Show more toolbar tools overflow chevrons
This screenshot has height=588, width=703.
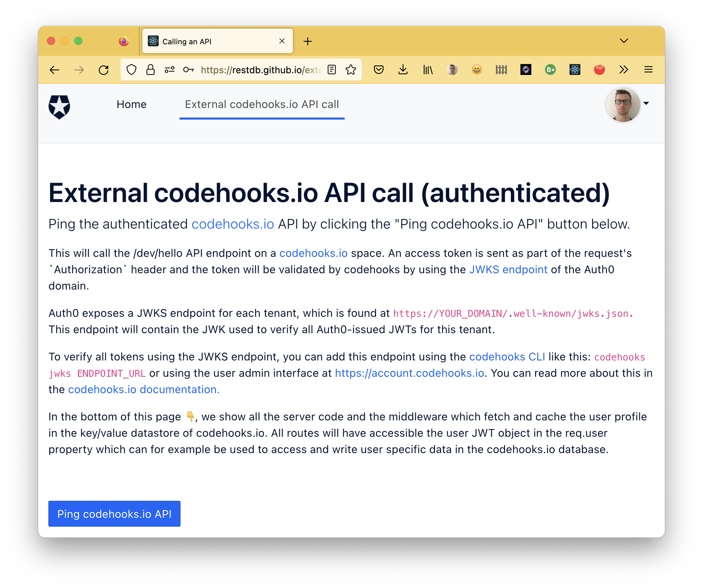pyautogui.click(x=624, y=70)
